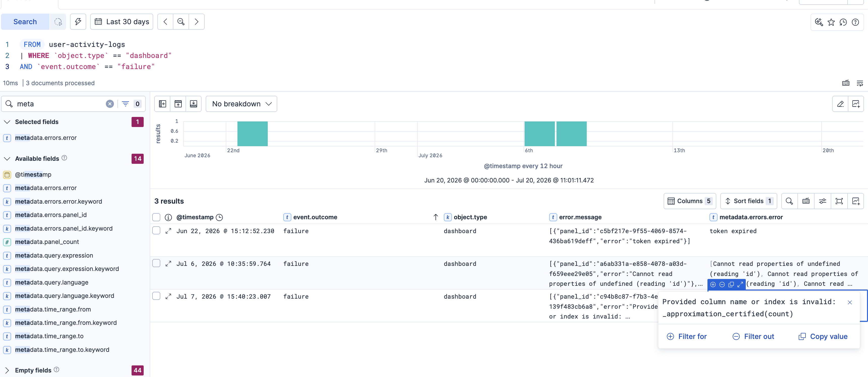
Task: Search within table magnifier icon
Action: point(789,201)
